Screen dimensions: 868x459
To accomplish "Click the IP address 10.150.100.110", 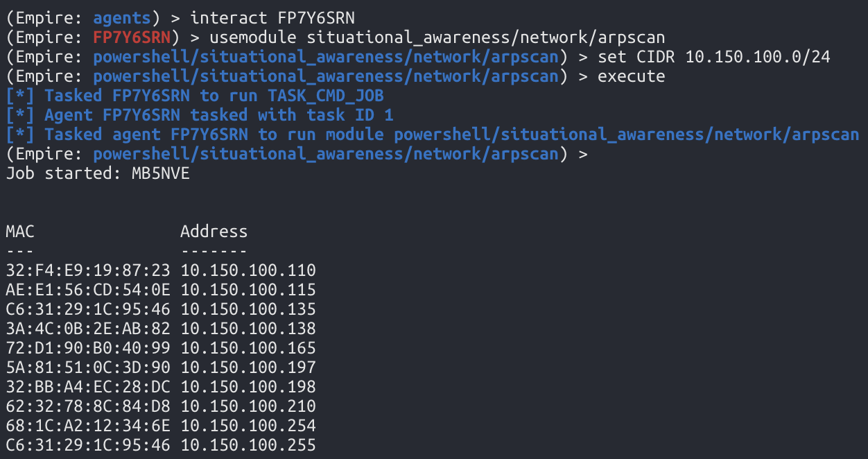I will (x=248, y=270).
